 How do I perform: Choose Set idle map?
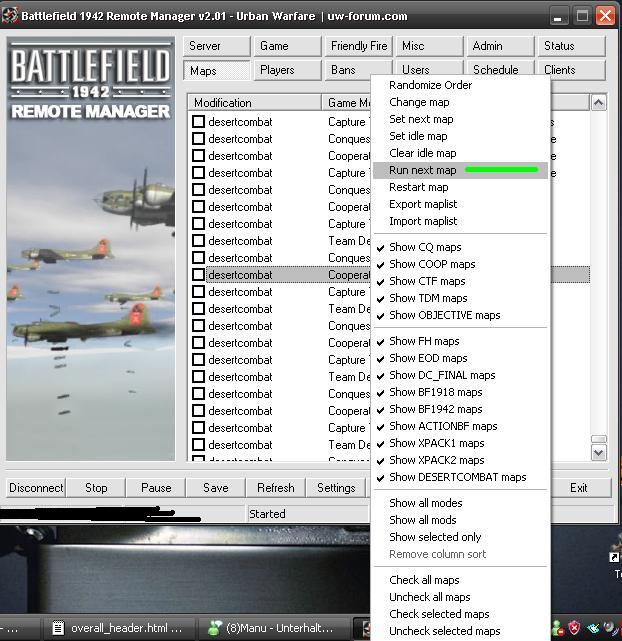click(460, 136)
